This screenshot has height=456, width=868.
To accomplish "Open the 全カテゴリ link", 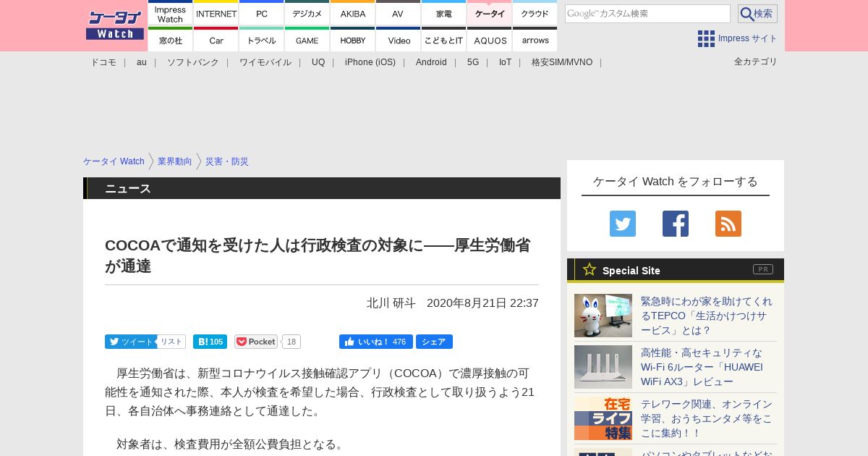I will [756, 62].
